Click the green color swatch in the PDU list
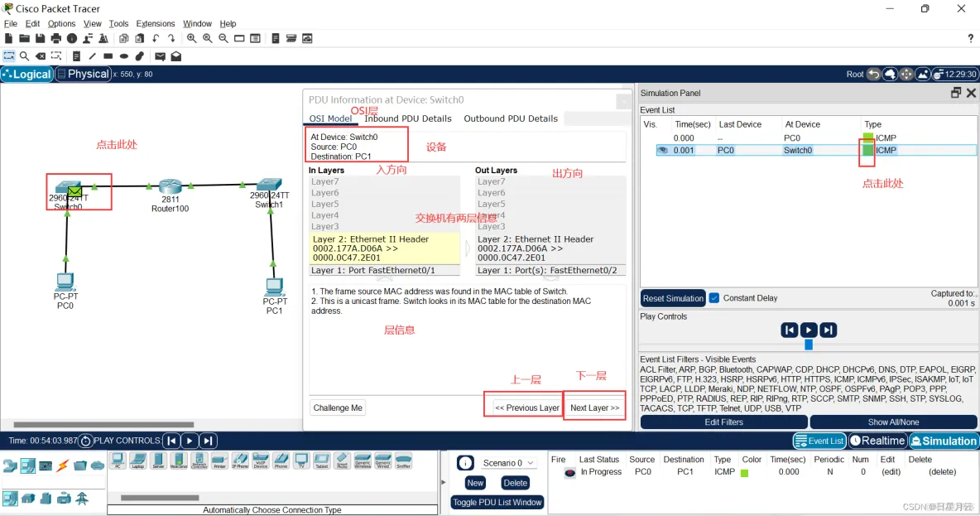The height and width of the screenshot is (516, 980). click(744, 473)
